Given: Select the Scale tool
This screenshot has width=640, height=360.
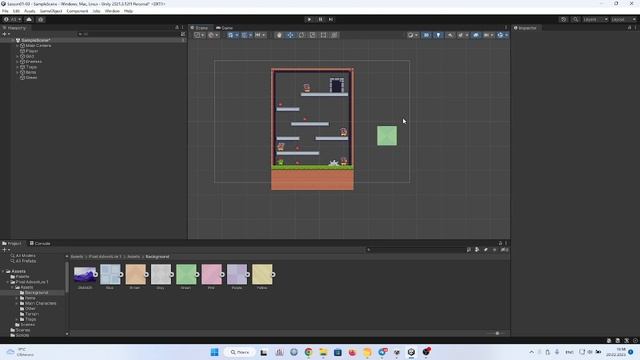Looking at the screenshot, I should tap(313, 35).
